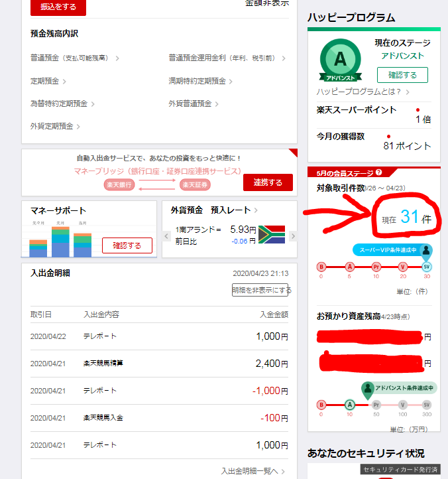The image size is (448, 479).
Task: Click the Advanced condition person marker icon
Action: pos(367,389)
